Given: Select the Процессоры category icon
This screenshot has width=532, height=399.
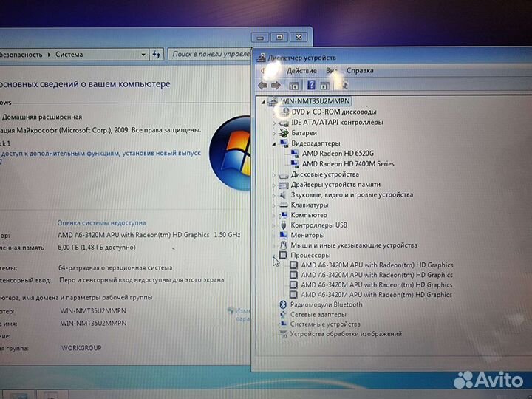Looking at the screenshot, I should pyautogui.click(x=283, y=255).
